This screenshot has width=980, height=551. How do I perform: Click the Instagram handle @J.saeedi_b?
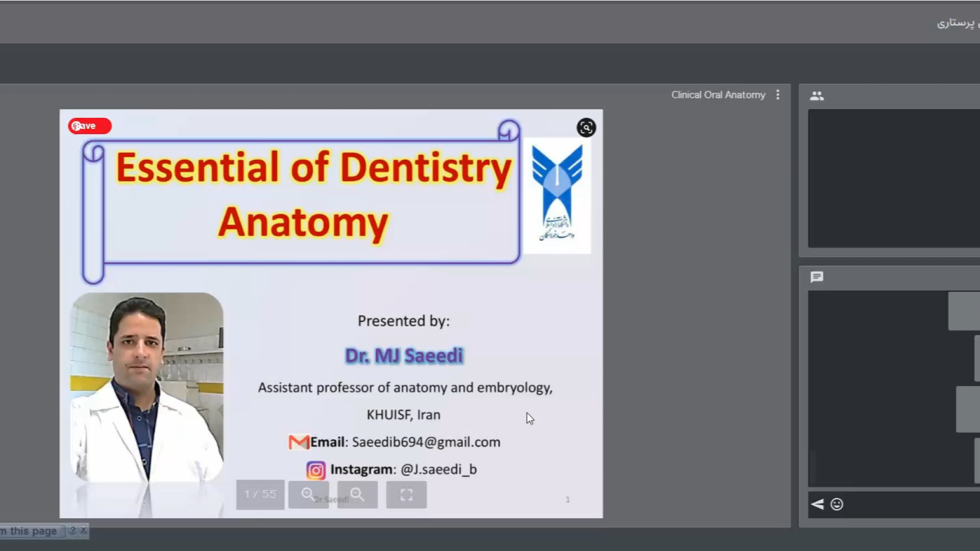pos(438,469)
